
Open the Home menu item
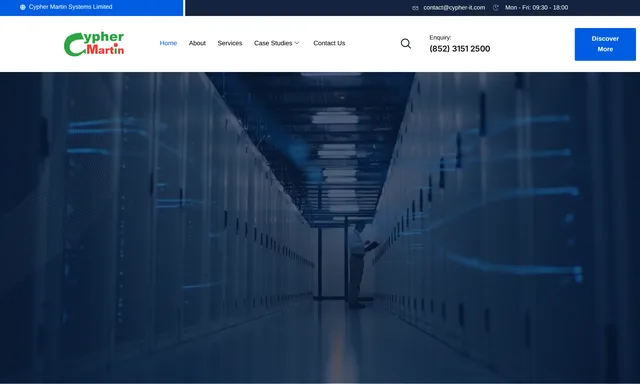pos(168,43)
